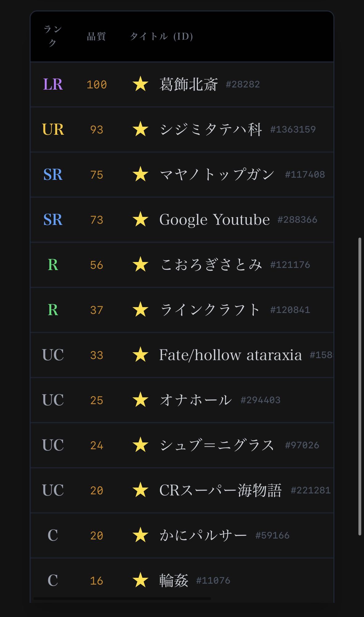Click the LR rank badge
Image resolution: width=364 pixels, height=617 pixels.
pyautogui.click(x=53, y=84)
